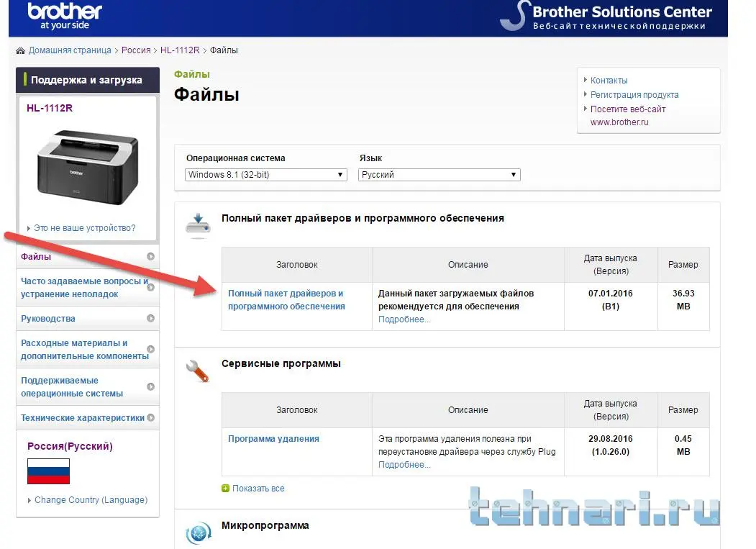Open Домашняя страница breadcrumb link
Screen dimensions: 756x549
tap(70, 50)
